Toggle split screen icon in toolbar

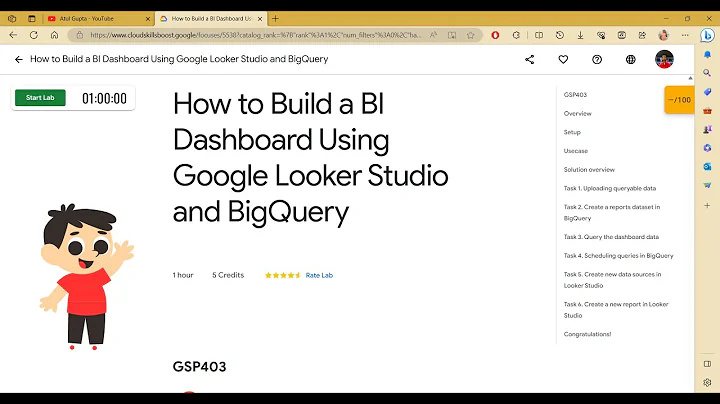tap(539, 35)
